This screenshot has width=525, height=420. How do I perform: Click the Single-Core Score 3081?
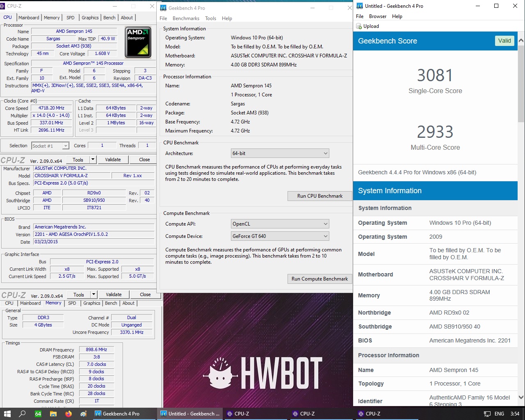[x=435, y=75]
